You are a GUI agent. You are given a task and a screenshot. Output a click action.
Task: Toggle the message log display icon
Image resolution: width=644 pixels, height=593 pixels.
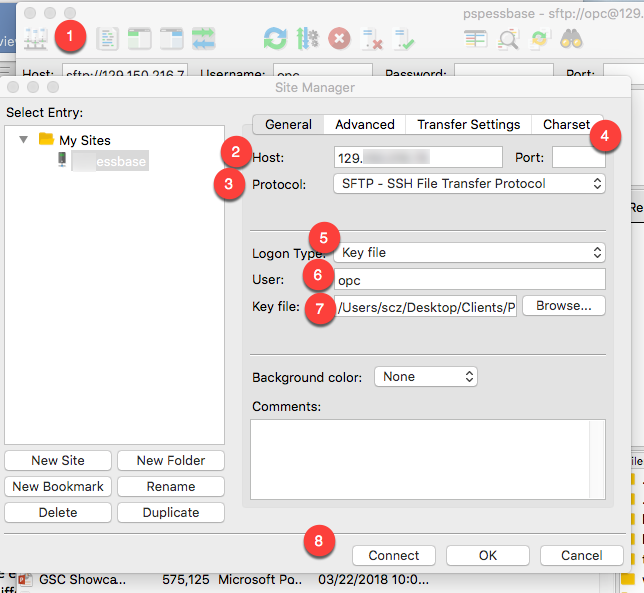(x=107, y=39)
